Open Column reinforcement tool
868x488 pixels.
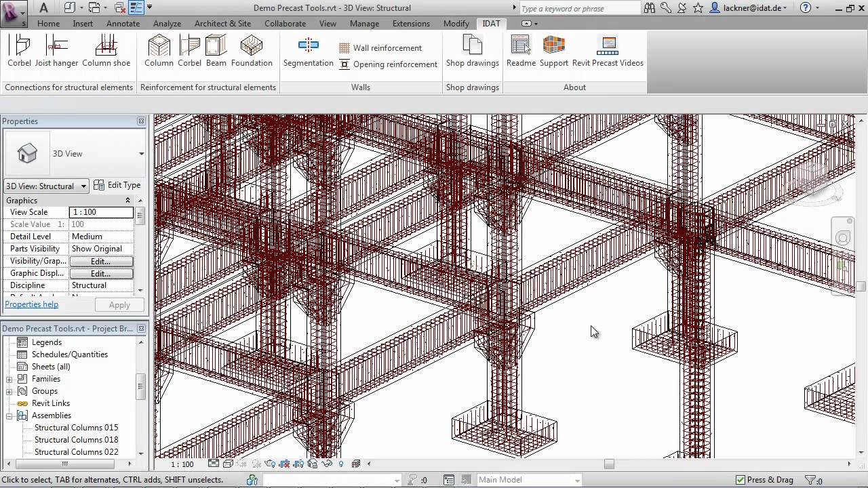159,52
